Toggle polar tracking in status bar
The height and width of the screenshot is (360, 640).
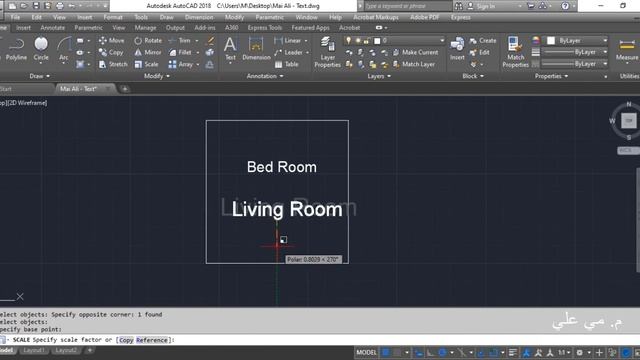point(442,352)
